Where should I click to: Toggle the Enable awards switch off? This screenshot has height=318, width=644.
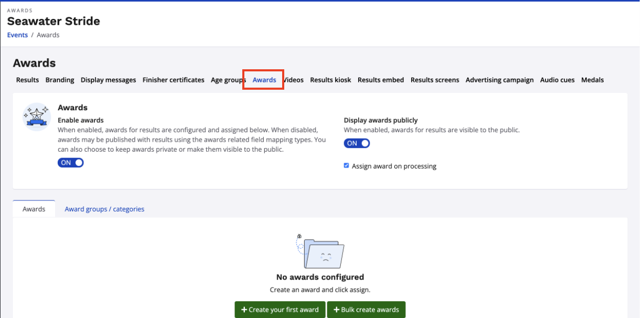click(x=71, y=163)
